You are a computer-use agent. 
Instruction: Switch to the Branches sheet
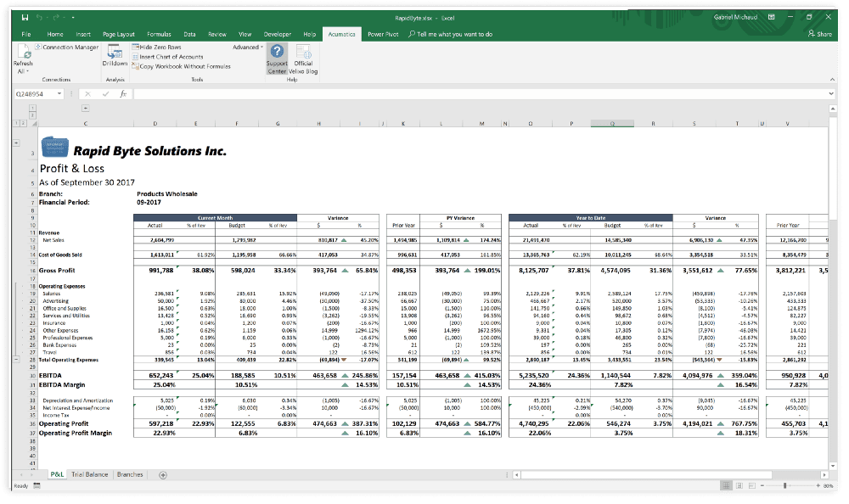point(130,475)
